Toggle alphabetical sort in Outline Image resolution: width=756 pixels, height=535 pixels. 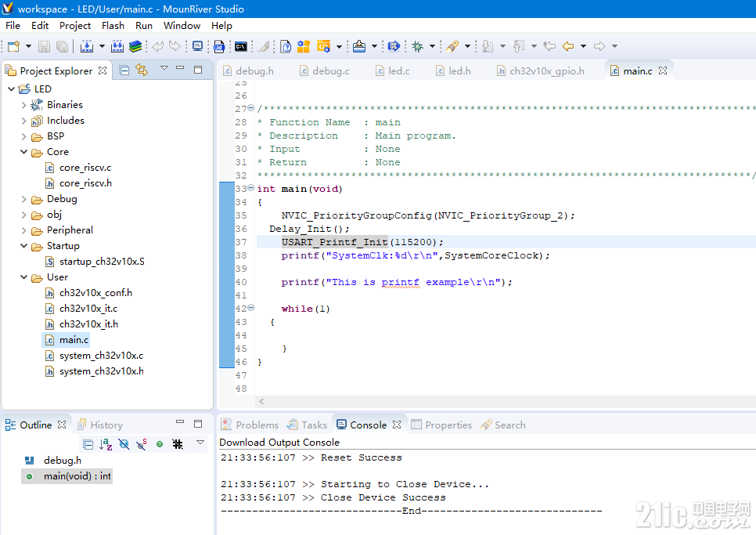(106, 444)
